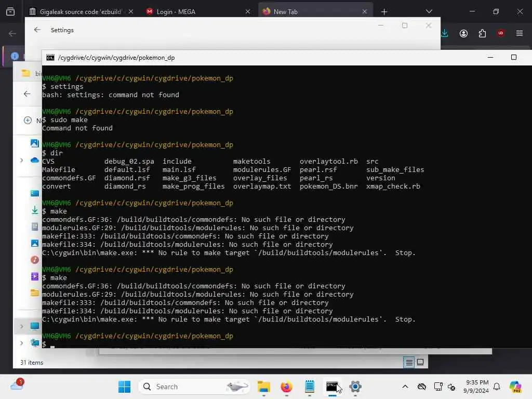Open Notepad from the taskbar
This screenshot has height=399, width=532.
tap(310, 387)
